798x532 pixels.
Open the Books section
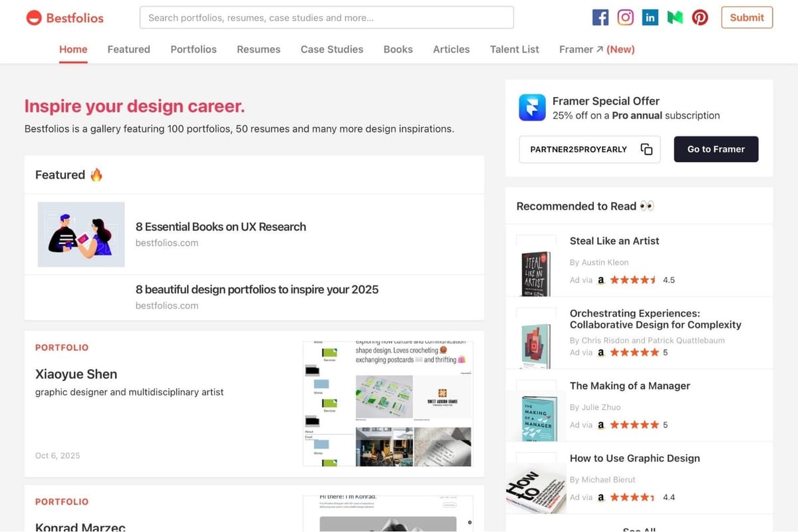click(398, 49)
